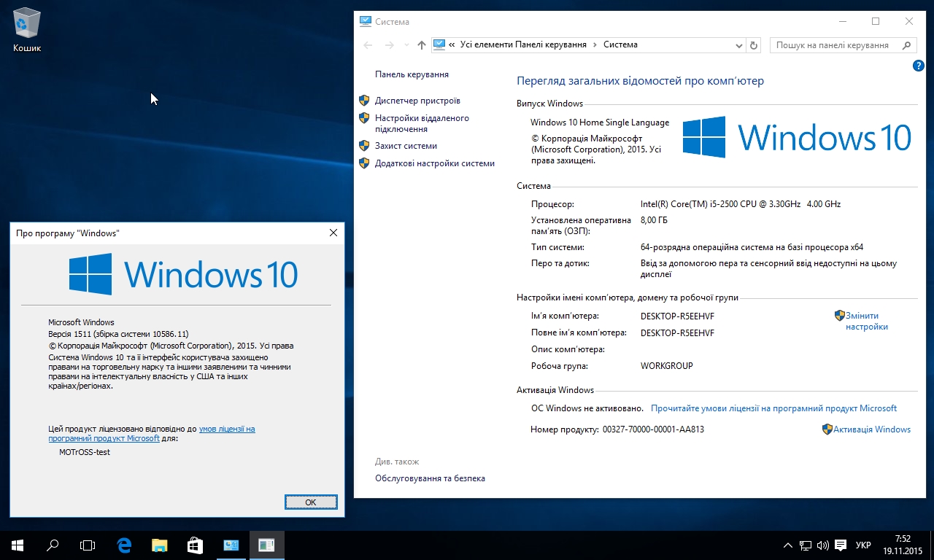The image size is (934, 560).
Task: Click search magnifier in Control Panel
Action: pos(907,45)
